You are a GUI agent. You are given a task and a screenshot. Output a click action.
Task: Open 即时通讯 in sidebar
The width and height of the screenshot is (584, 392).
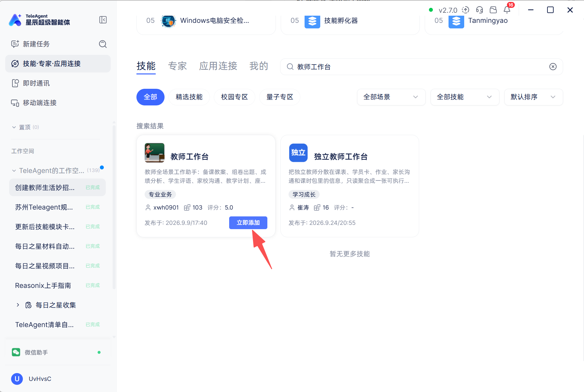58,83
